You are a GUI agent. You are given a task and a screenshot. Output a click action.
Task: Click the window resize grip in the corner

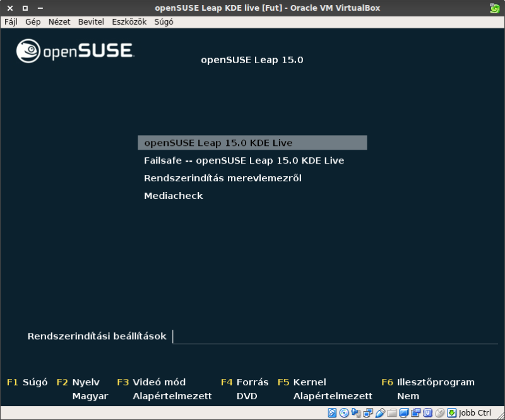(x=500, y=415)
